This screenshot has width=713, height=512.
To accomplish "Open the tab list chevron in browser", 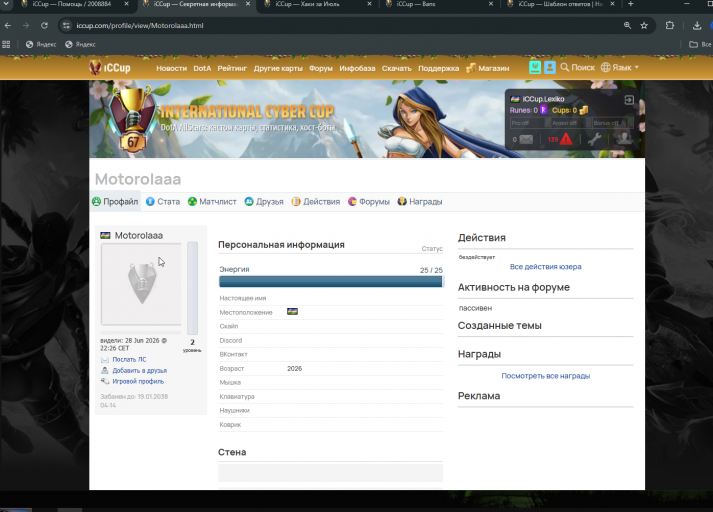I will click(x=6, y=4).
